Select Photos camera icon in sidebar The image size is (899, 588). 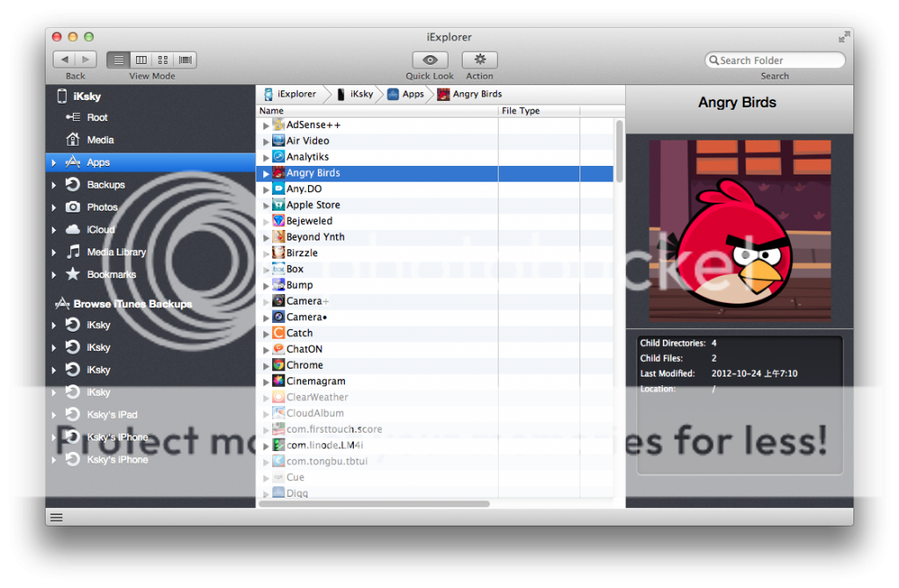tap(74, 207)
